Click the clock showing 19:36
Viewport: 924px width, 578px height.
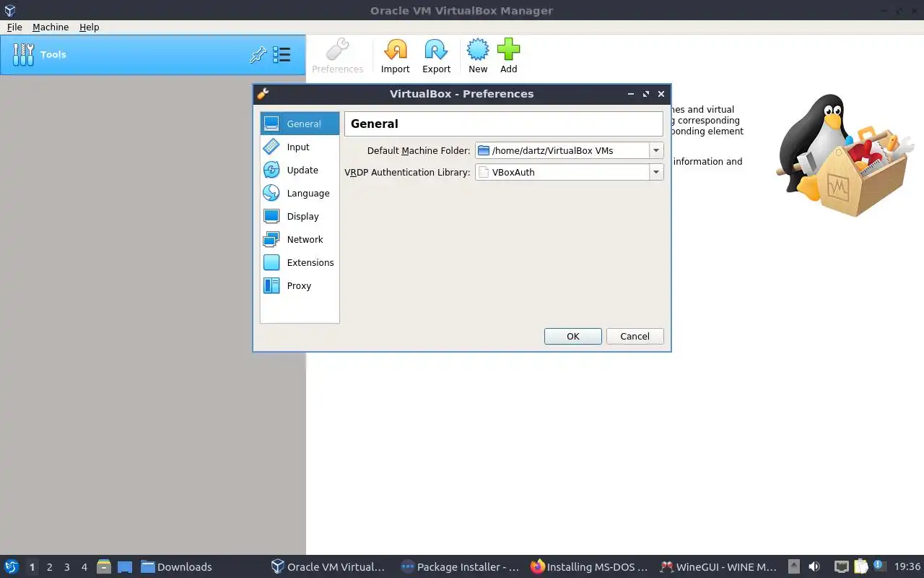point(907,566)
